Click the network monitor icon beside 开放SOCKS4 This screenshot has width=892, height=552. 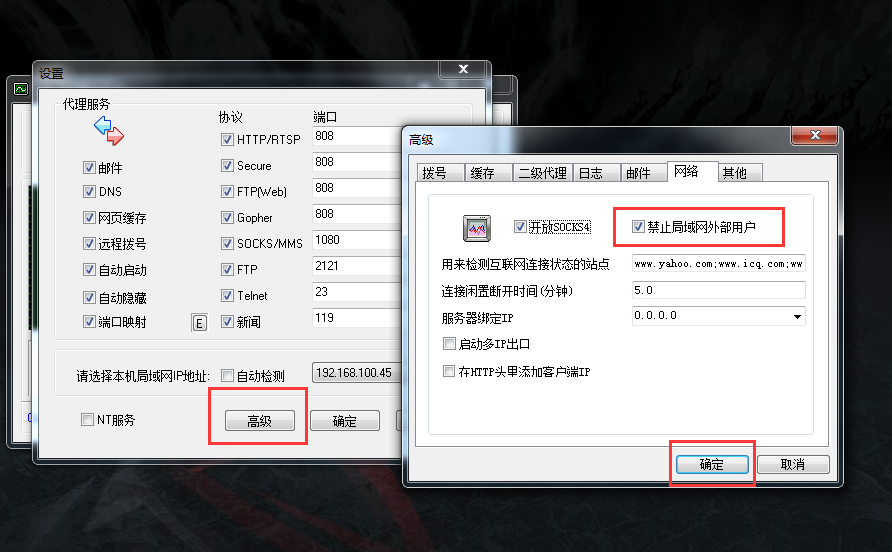point(477,228)
